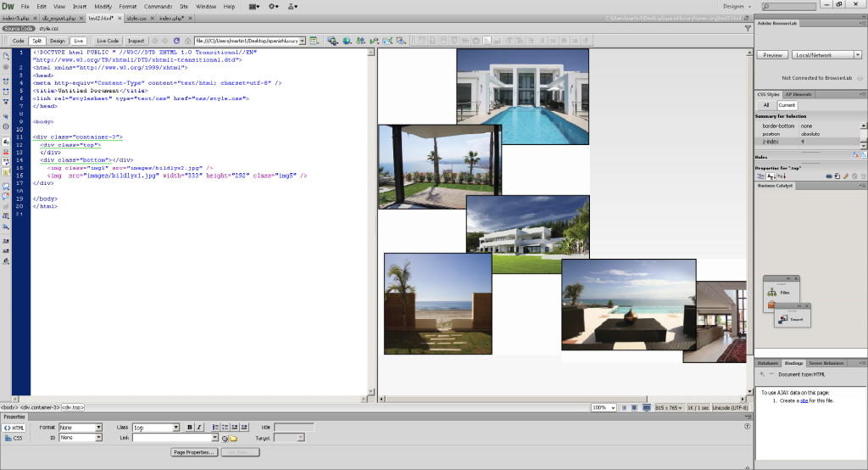Switch to Design view
Viewport: 868px width, 470px height.
point(57,41)
